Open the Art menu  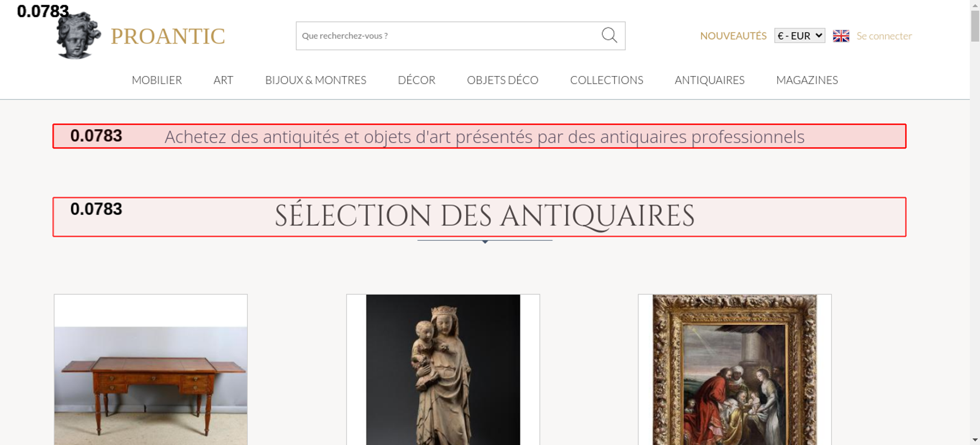click(223, 80)
